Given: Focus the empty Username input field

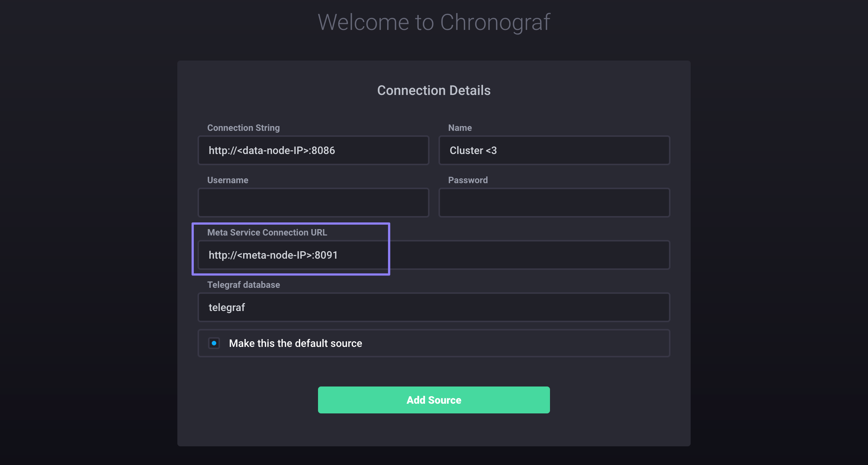Looking at the screenshot, I should click(x=313, y=202).
